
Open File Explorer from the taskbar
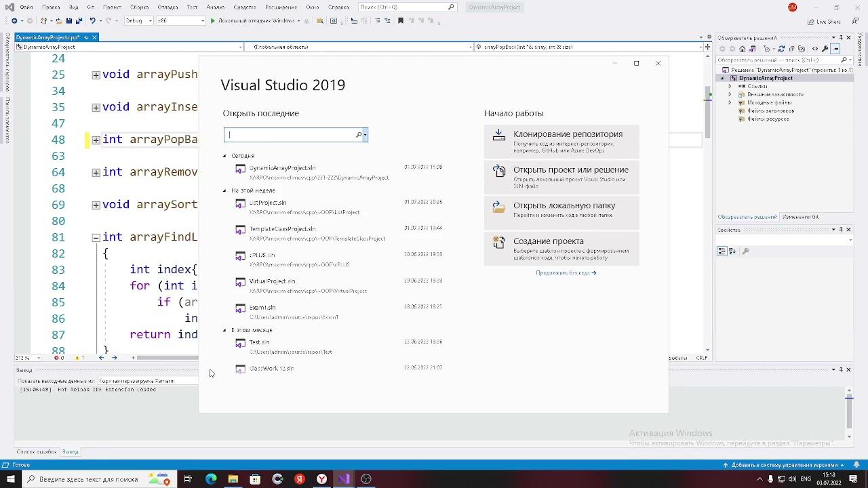click(233, 479)
